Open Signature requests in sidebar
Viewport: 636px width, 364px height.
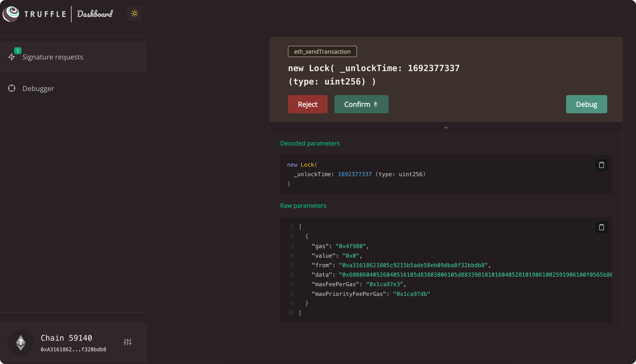point(73,57)
